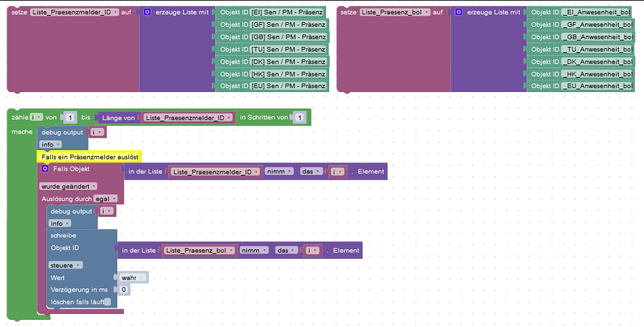Open 'das' dropdown in Falls Objekt row
This screenshot has height=327, width=644.
311,172
